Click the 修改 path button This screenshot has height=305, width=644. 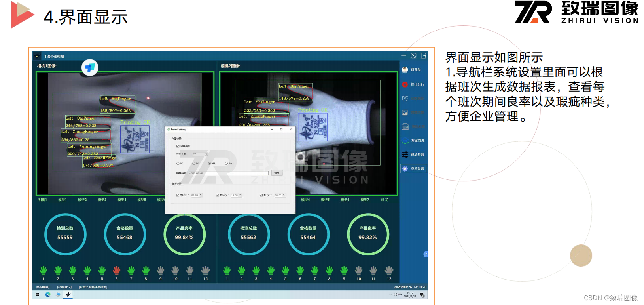tap(277, 173)
